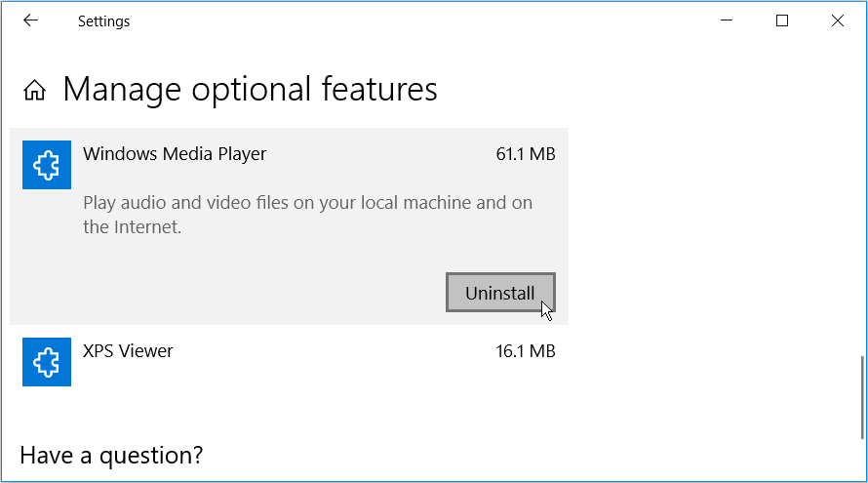The image size is (868, 483).
Task: Click the "Manage optional features" heading
Action: pos(250,90)
